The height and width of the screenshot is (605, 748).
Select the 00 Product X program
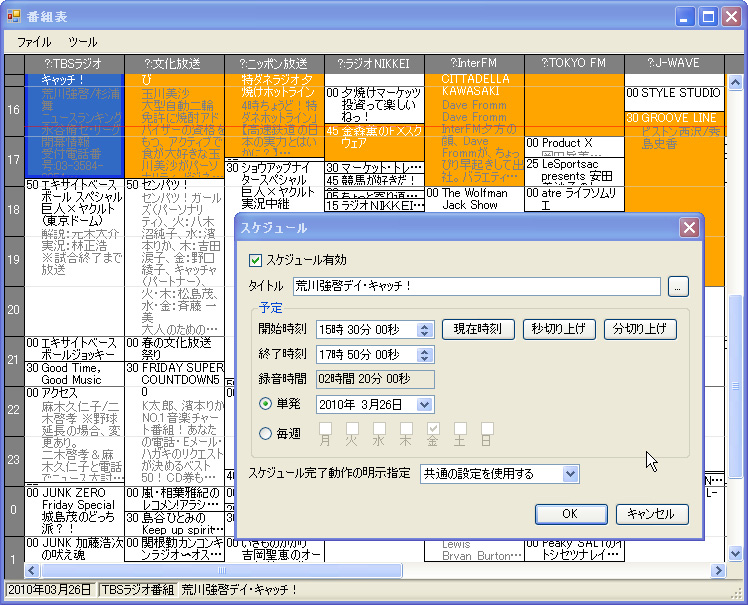(x=574, y=147)
